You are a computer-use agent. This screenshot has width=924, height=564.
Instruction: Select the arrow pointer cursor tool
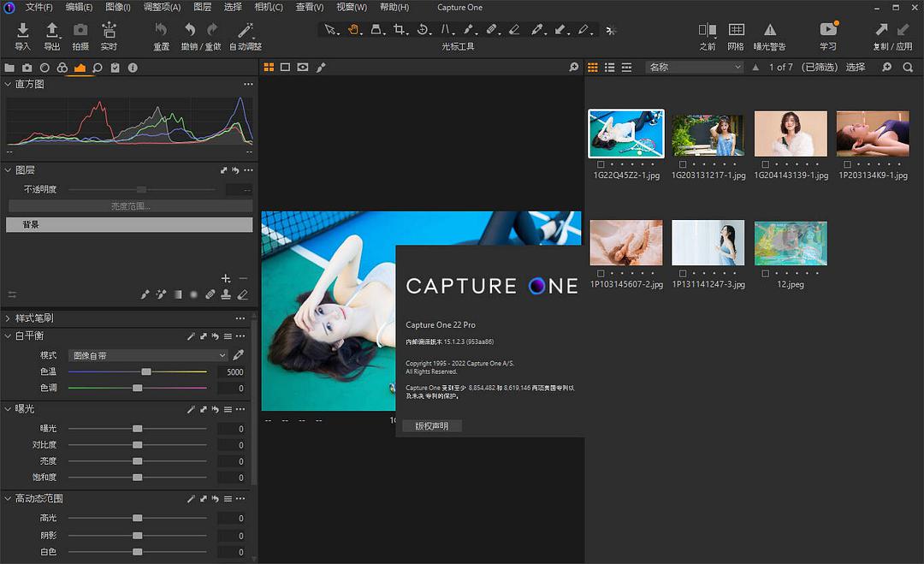click(x=330, y=29)
